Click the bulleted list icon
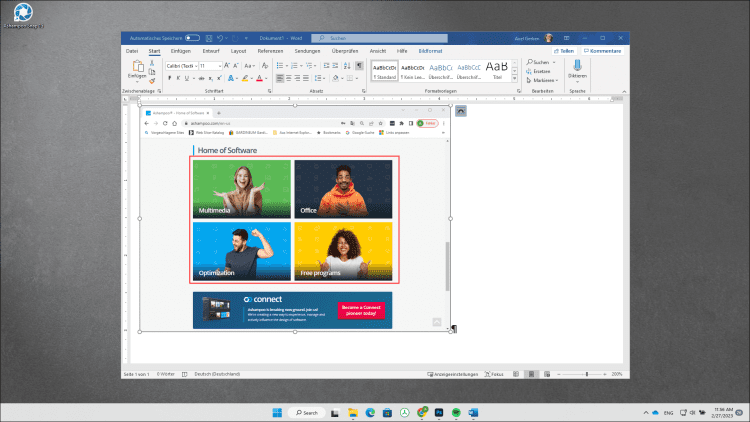 click(280, 66)
